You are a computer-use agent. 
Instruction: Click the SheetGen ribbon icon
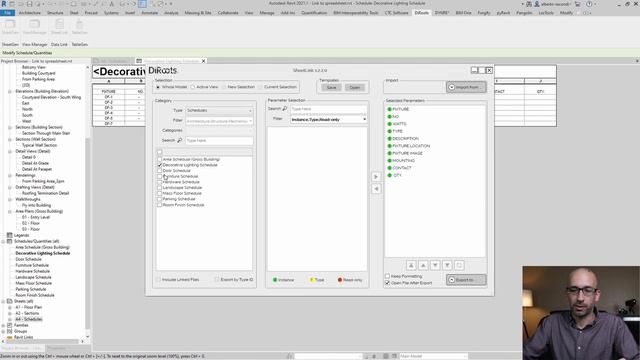[x=10, y=25]
